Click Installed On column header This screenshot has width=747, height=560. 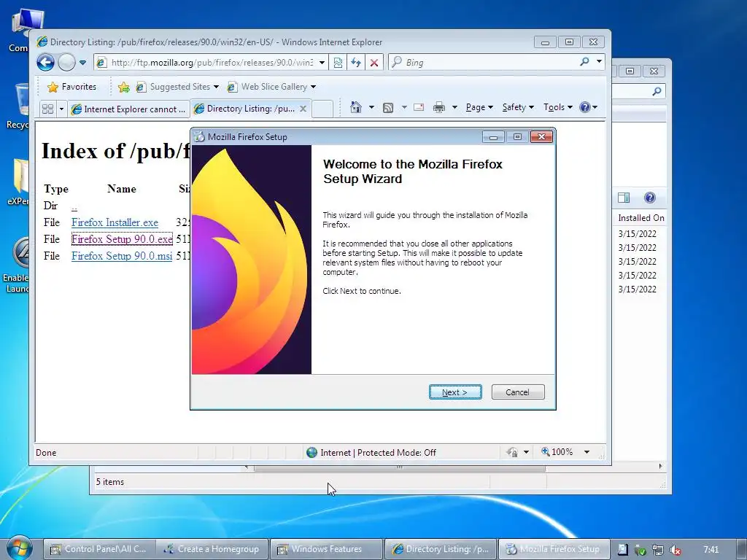[640, 217]
